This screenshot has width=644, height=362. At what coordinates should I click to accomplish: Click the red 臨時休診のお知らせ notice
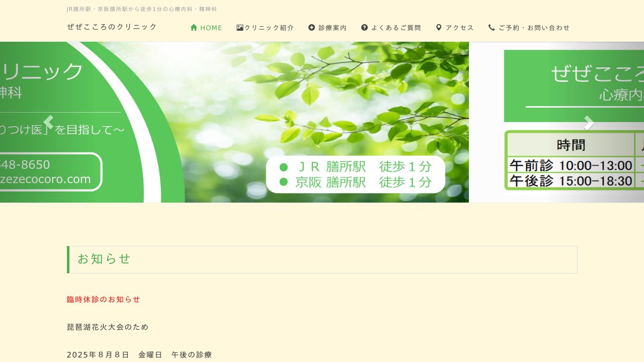(x=104, y=299)
